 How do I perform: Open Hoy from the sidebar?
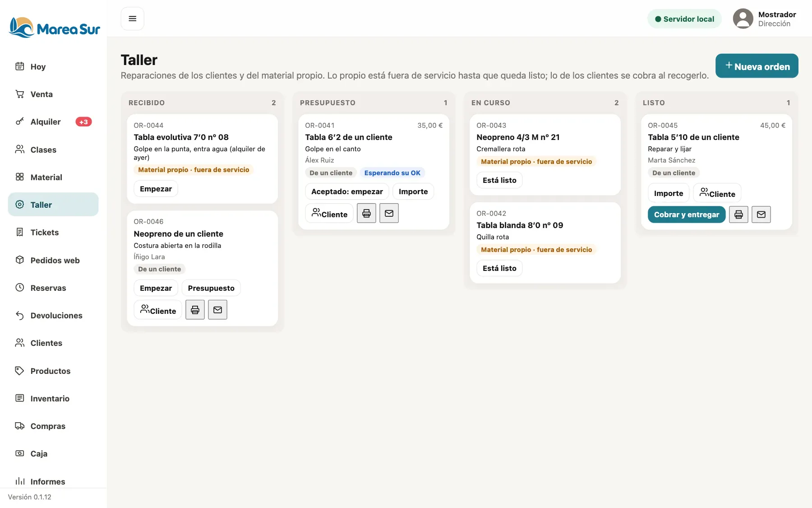coord(53,67)
